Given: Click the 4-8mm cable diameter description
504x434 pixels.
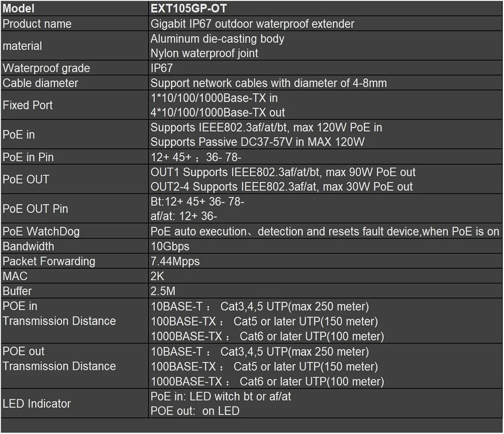Looking at the screenshot, I should tap(268, 83).
